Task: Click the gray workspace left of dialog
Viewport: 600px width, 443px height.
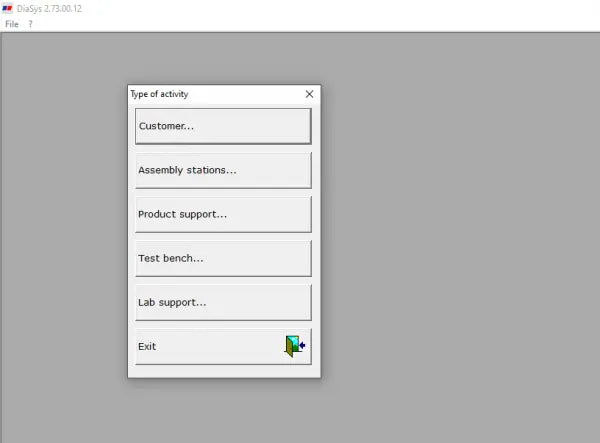Action: coord(65,230)
